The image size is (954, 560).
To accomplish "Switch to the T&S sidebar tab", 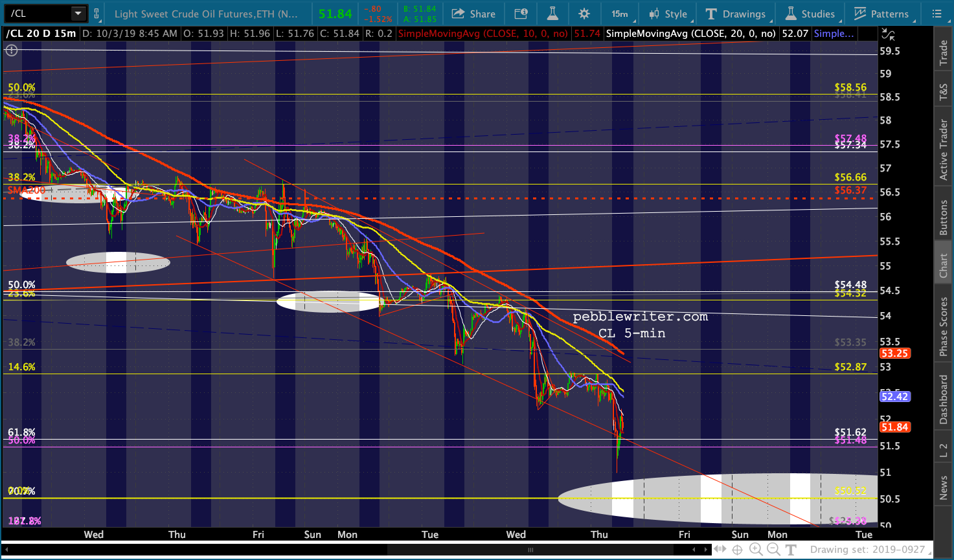I will [944, 93].
